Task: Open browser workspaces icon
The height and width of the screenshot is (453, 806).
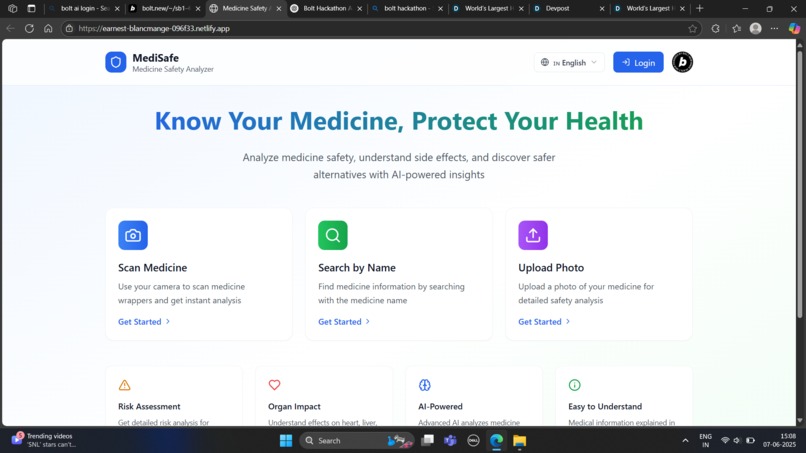Action: click(x=12, y=8)
